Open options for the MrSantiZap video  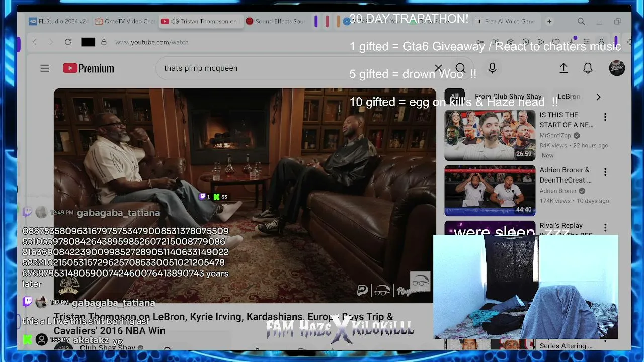point(605,117)
